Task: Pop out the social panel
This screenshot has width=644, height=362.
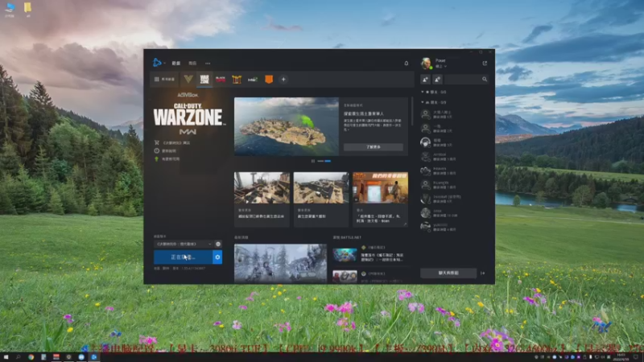Action: [x=485, y=64]
